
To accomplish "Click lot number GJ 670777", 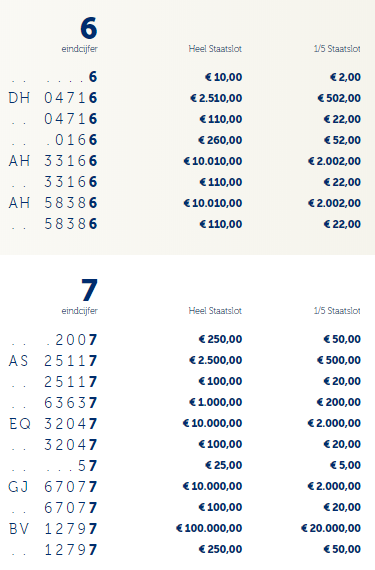I will (53, 486).
